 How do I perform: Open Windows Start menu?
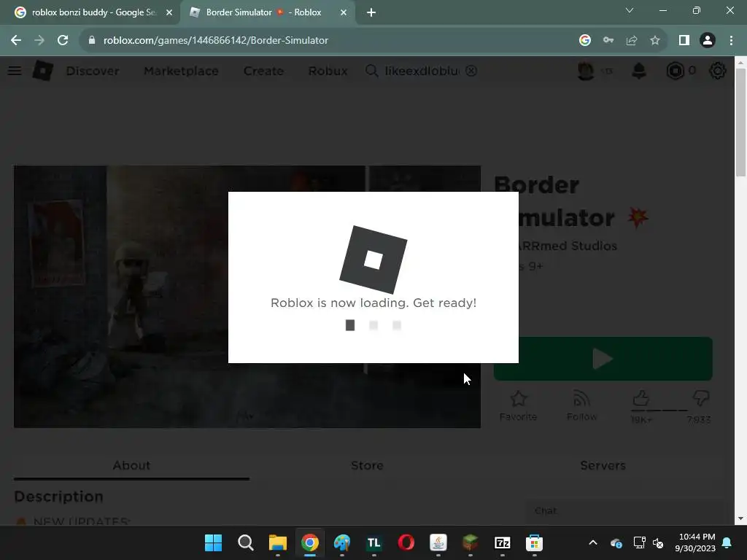(213, 542)
